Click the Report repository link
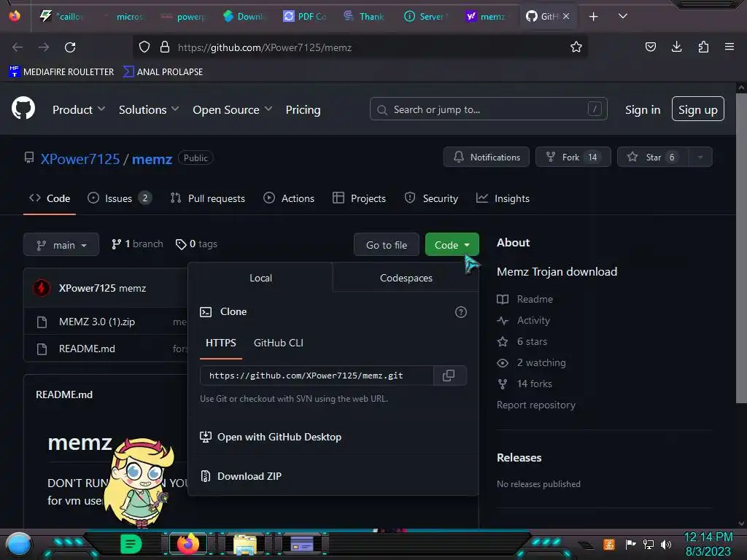Viewport: 747px width, 560px height. (536, 405)
